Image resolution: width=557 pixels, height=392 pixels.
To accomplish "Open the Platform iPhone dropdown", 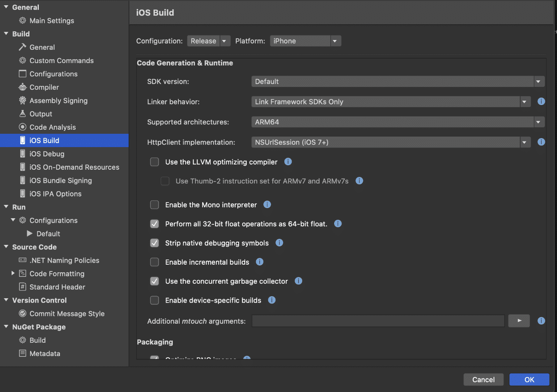I will (x=305, y=41).
